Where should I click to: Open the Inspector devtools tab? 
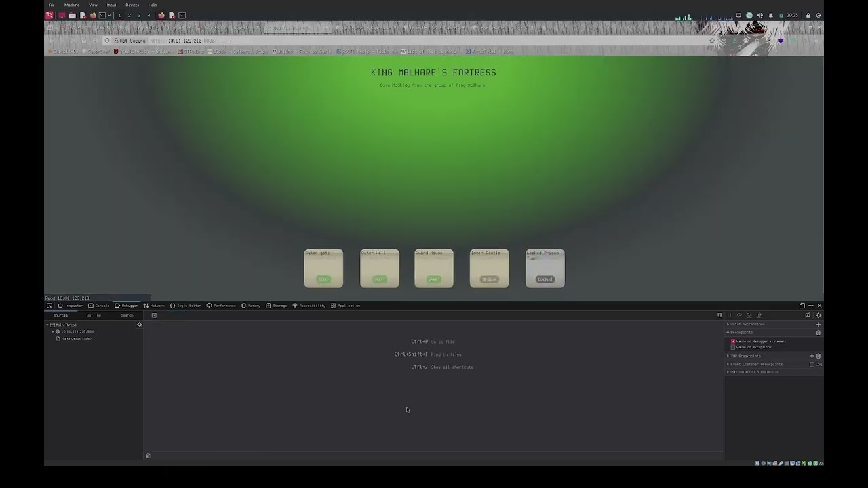click(71, 306)
